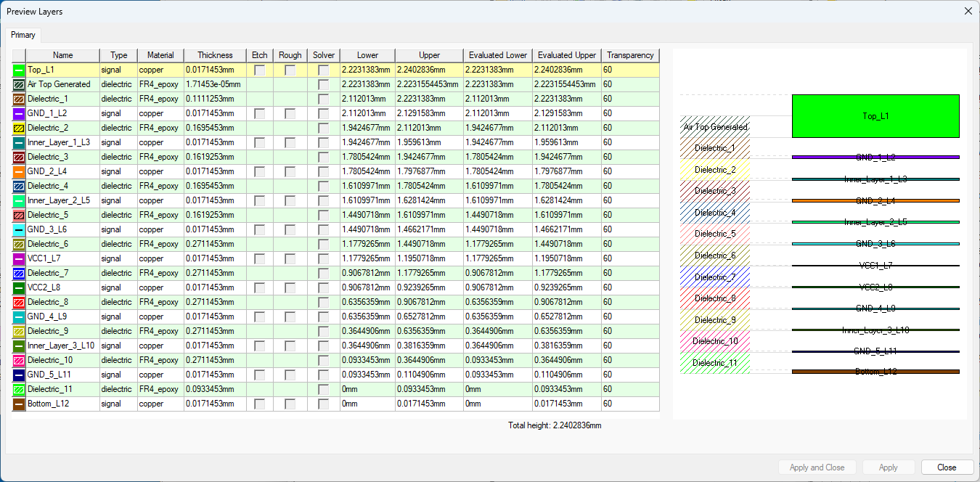Click the GND_3_L6 cyan color swatch
980x482 pixels.
tap(18, 229)
